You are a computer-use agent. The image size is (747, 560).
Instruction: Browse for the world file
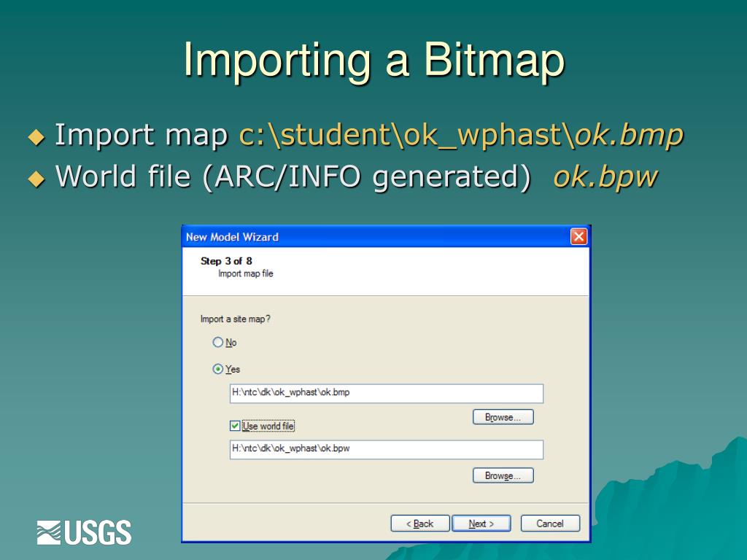coord(503,475)
